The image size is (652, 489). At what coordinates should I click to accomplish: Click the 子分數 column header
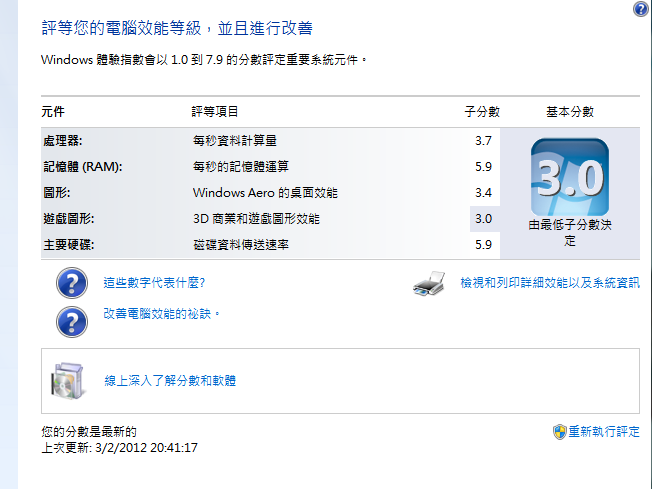click(x=482, y=111)
